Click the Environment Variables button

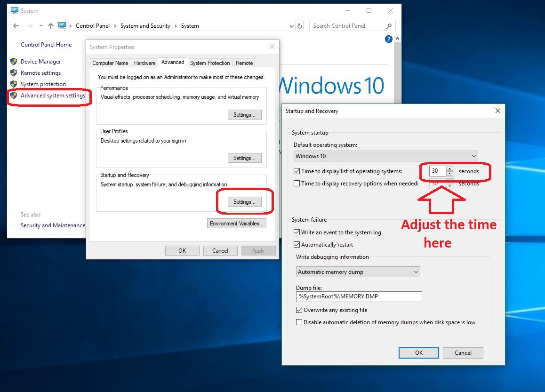coord(237,224)
